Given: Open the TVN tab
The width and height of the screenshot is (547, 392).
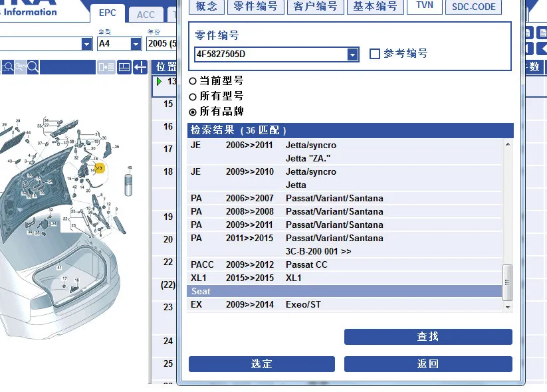Looking at the screenshot, I should click(425, 6).
